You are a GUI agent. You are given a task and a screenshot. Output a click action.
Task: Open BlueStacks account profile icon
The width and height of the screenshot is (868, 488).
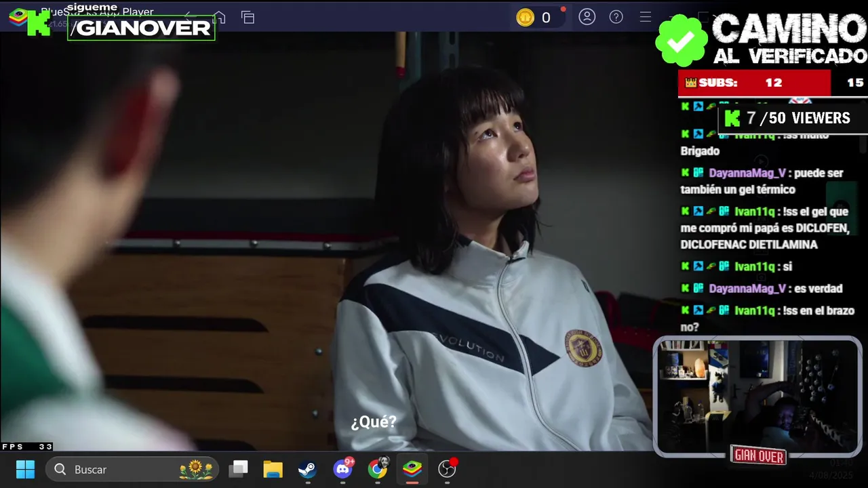click(587, 18)
